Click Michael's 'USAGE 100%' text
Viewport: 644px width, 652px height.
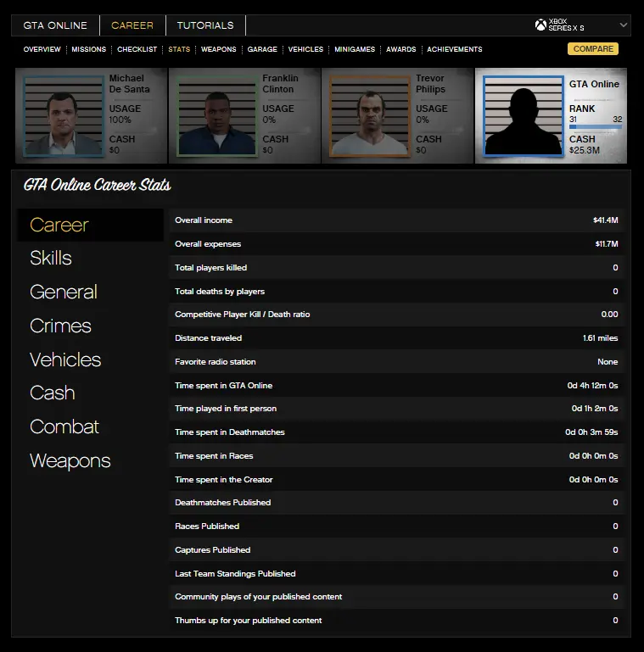(x=125, y=114)
